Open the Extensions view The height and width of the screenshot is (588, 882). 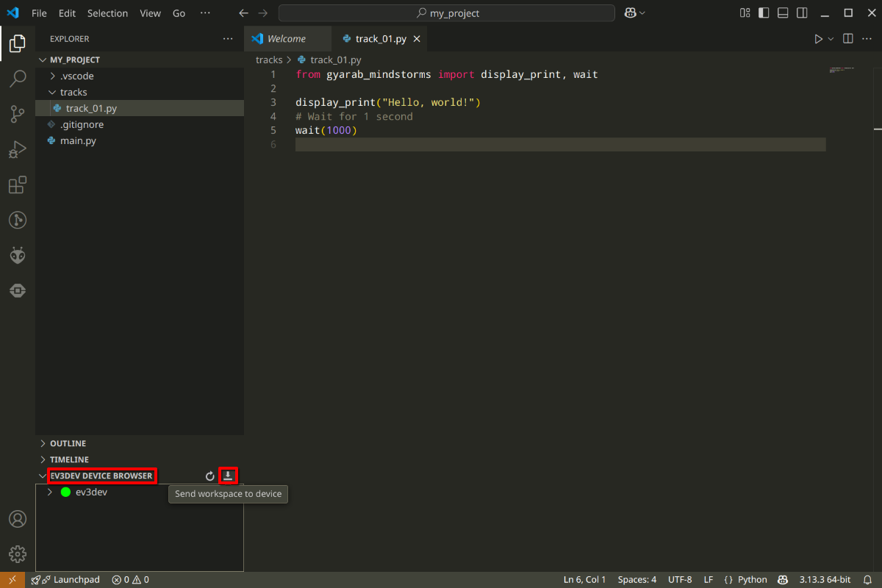[18, 185]
